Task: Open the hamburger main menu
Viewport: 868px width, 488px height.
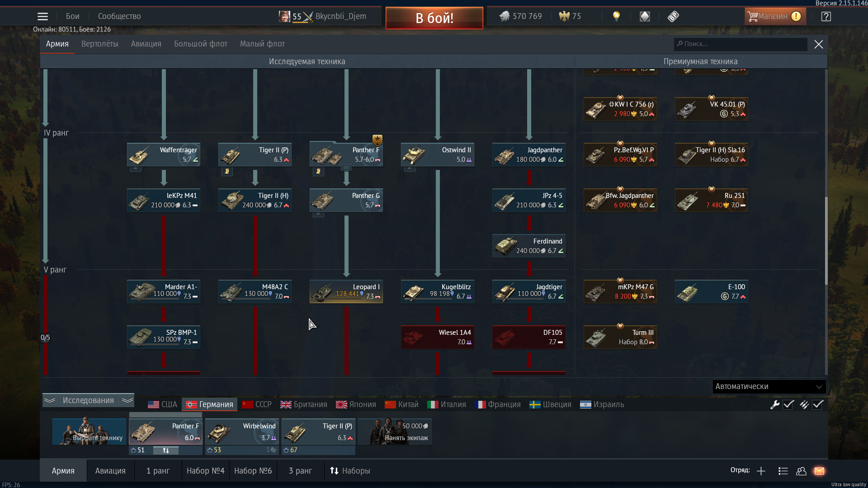Action: tap(42, 17)
